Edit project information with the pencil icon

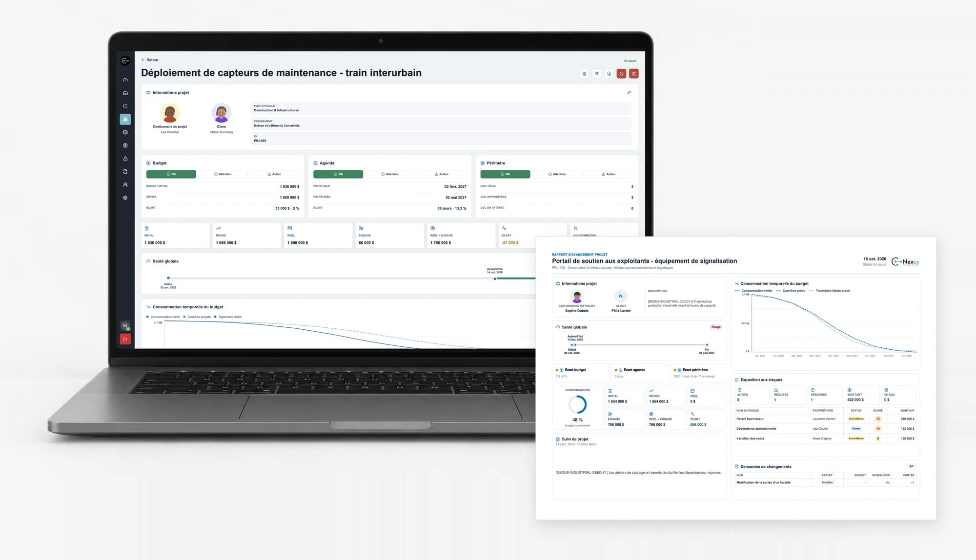pos(629,92)
